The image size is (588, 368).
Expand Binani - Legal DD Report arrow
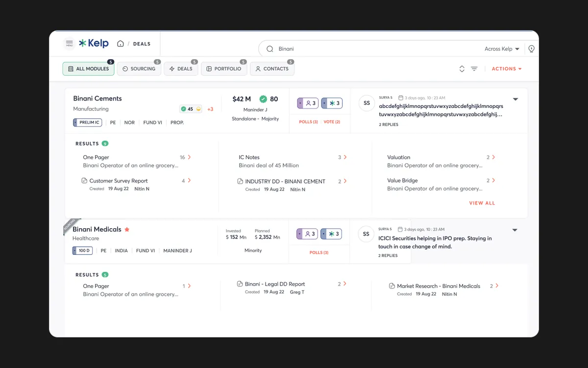[x=345, y=284]
